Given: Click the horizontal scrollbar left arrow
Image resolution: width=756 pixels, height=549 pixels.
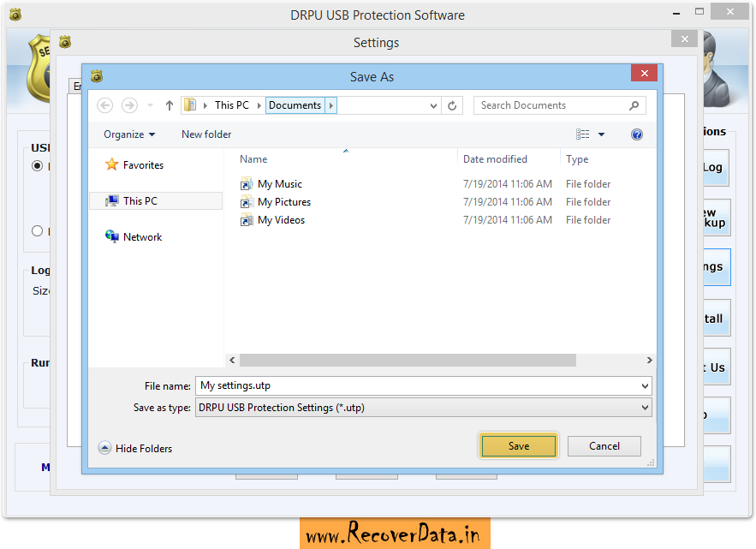Looking at the screenshot, I should 232,360.
